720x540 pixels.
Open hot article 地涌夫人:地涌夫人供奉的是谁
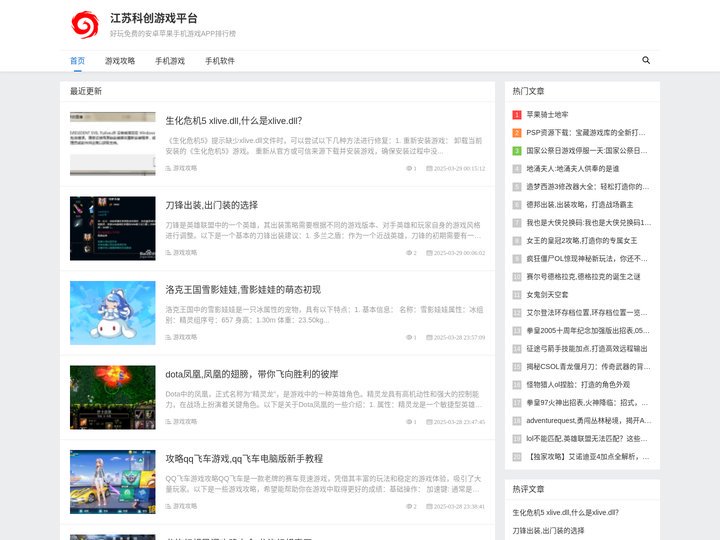573,169
